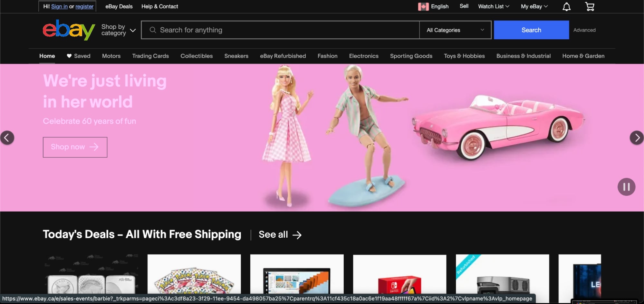Go to next banner slide arrow
644x304 pixels.
point(637,138)
